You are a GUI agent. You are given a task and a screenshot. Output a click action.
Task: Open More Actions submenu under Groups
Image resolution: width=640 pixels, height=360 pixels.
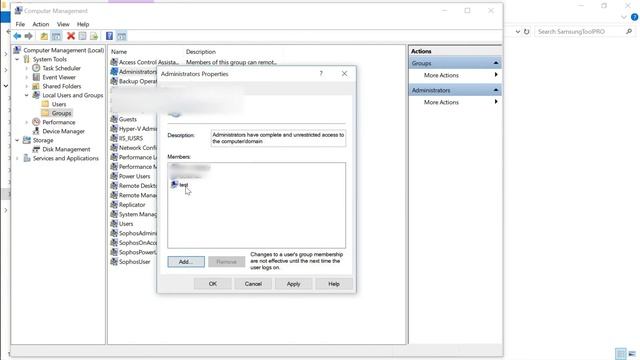(x=455, y=75)
